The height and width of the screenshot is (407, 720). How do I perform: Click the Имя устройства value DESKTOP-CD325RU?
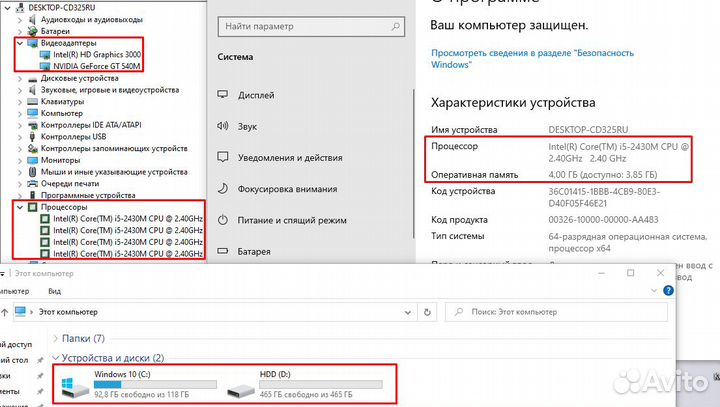pyautogui.click(x=588, y=130)
